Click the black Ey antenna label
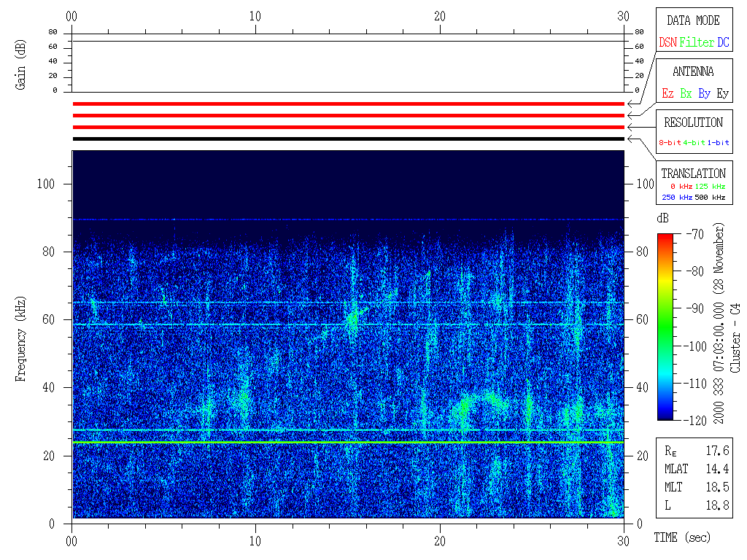 click(x=722, y=93)
